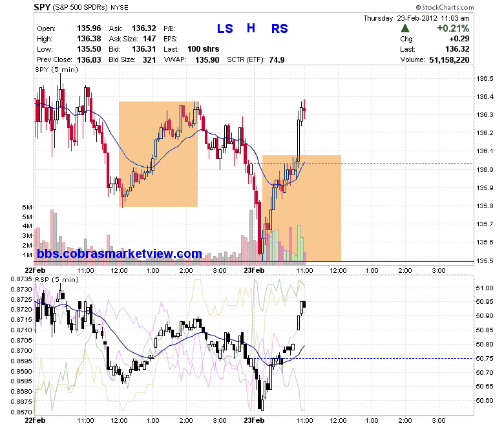Click the Open value 135.96

coord(89,28)
